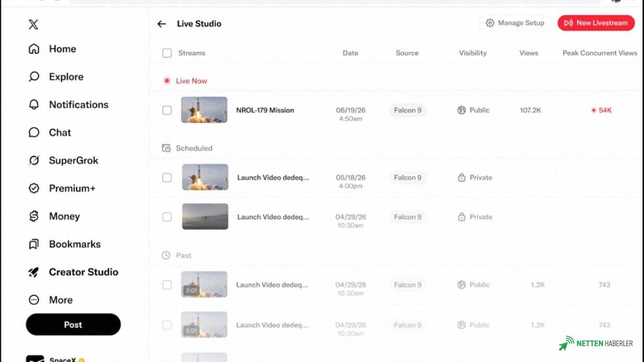The height and width of the screenshot is (362, 644).
Task: Click the New Livestream button
Action: 596,23
